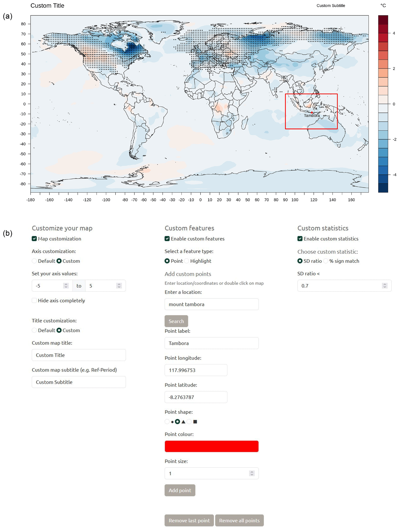Screen dimensions: 400x532
Task: Uncheck the Map customization checkbox
Action: coord(34,239)
